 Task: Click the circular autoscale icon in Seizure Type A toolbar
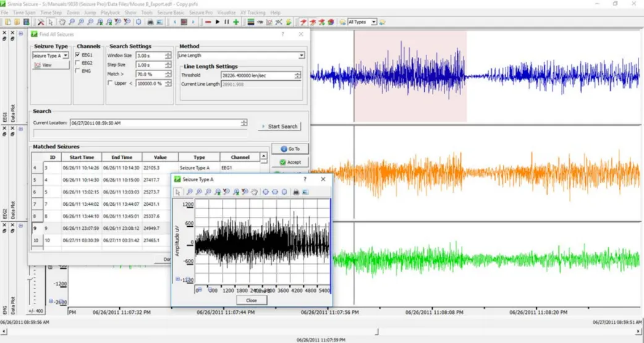(x=266, y=192)
